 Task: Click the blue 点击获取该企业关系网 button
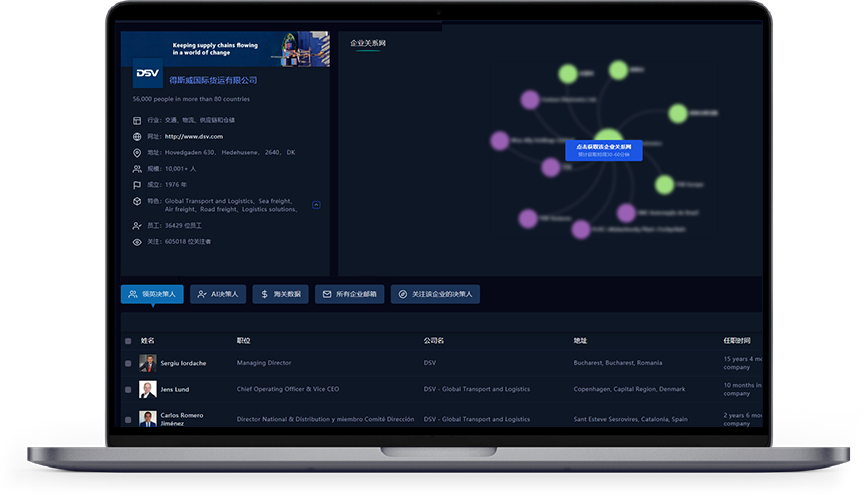[604, 150]
